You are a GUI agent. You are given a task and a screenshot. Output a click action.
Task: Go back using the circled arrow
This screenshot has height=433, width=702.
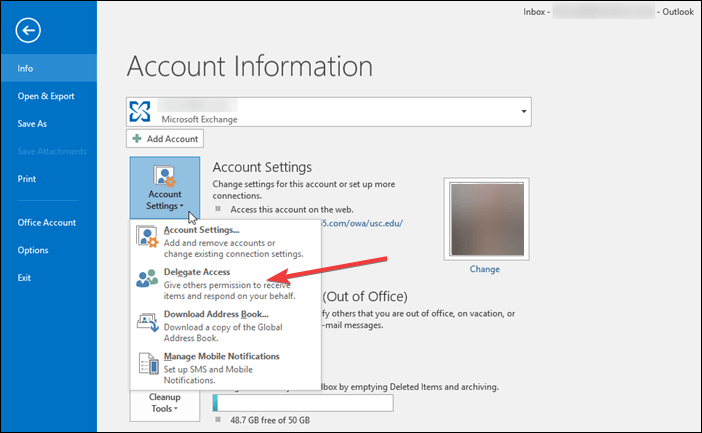coord(28,30)
